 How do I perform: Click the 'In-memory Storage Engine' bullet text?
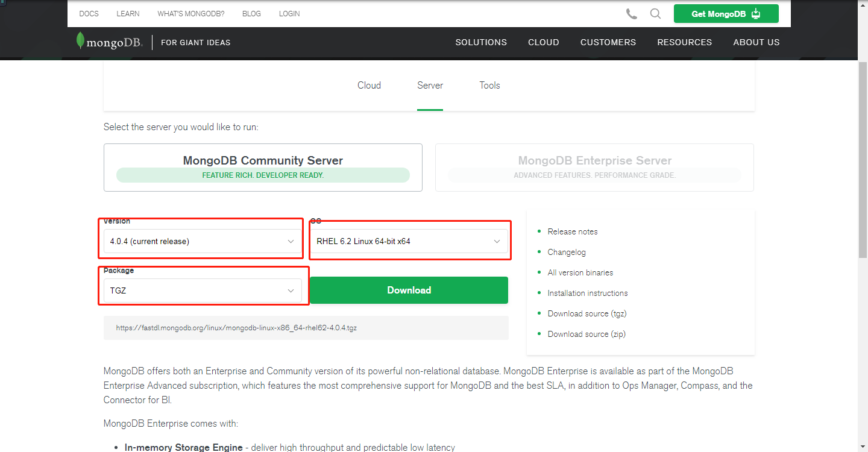[184, 447]
